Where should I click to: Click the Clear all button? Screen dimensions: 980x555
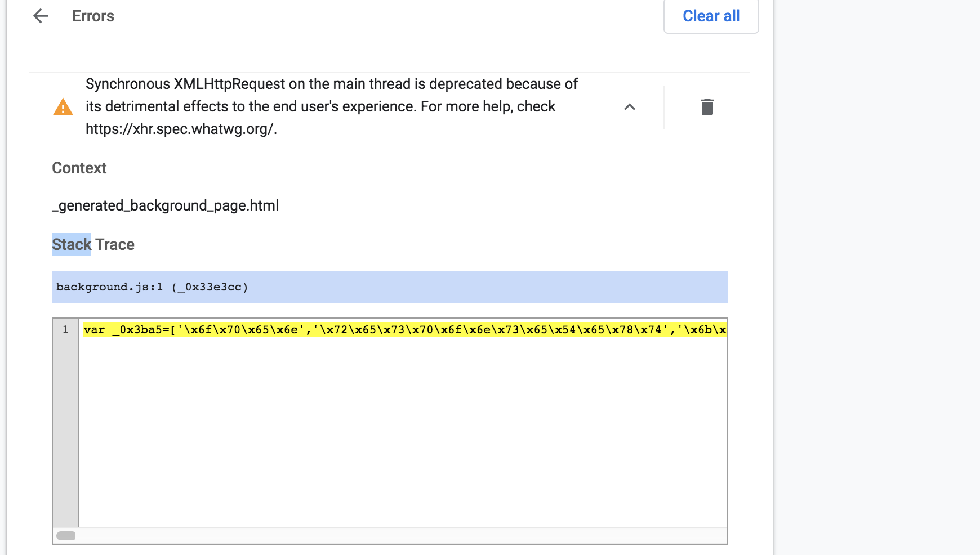click(711, 16)
